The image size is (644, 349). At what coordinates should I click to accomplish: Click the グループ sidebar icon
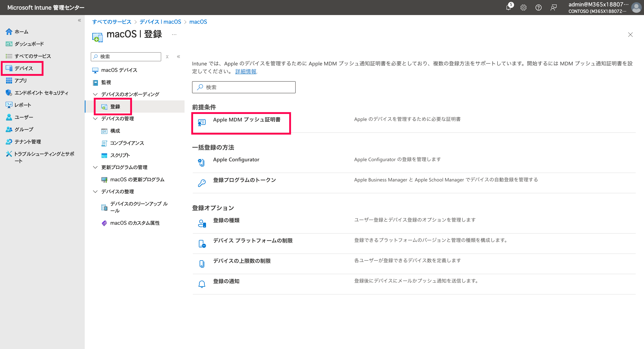(x=9, y=129)
